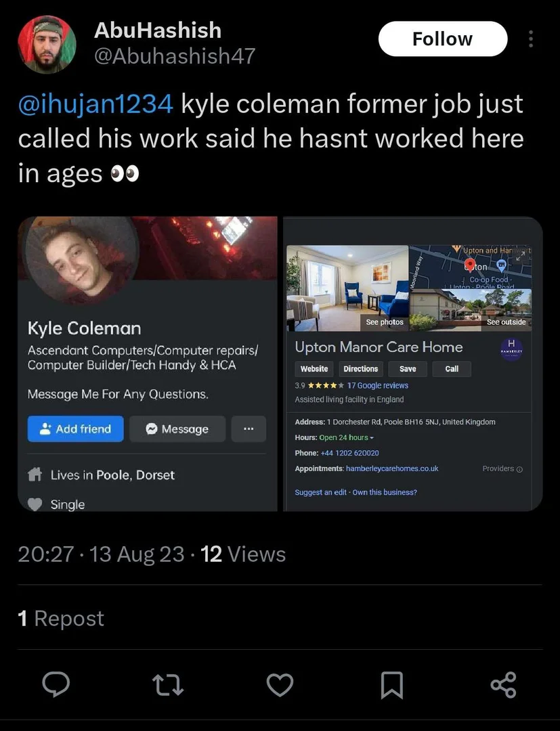Click the Add friend button in screenshot
This screenshot has height=731, width=560.
click(x=76, y=429)
